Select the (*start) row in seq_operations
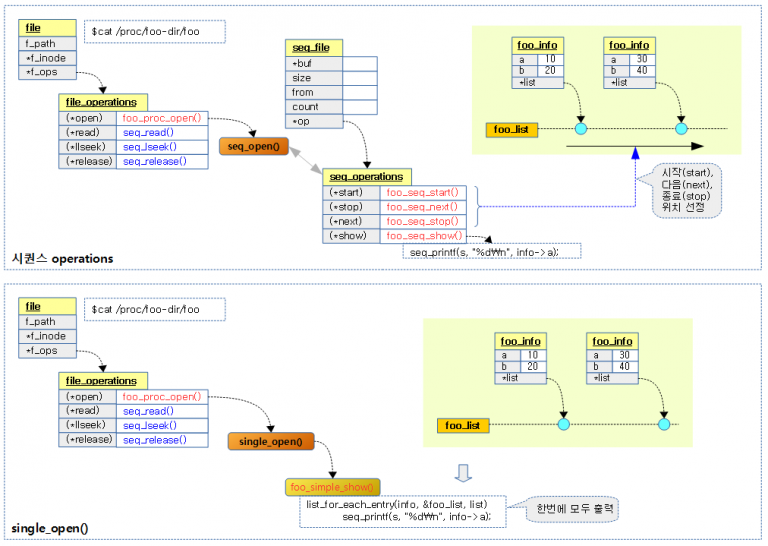 tap(394, 192)
